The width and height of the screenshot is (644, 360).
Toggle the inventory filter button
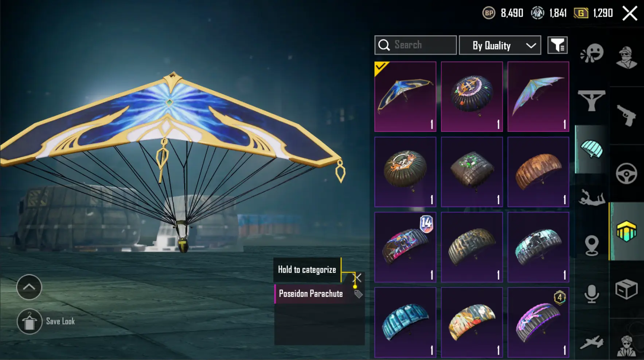[x=557, y=46]
